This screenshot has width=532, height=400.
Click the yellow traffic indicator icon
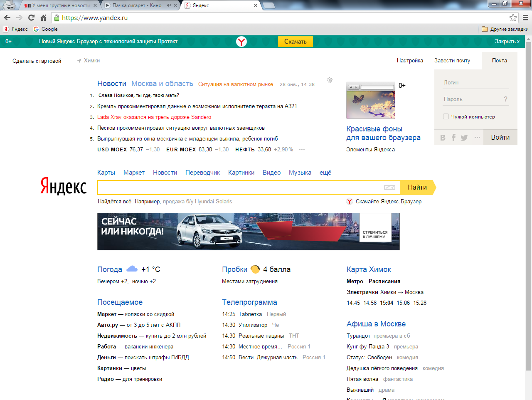pyautogui.click(x=255, y=269)
